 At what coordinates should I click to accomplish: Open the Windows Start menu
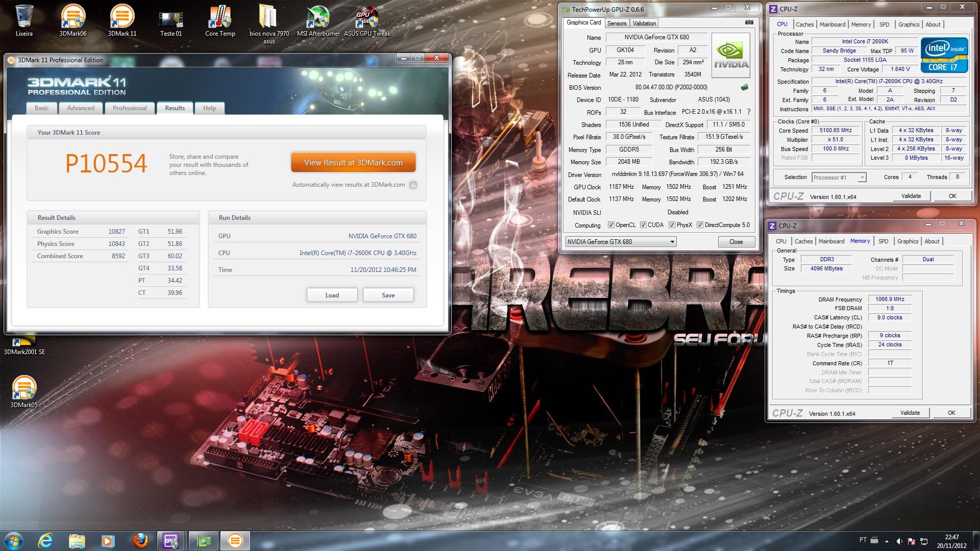(13, 540)
